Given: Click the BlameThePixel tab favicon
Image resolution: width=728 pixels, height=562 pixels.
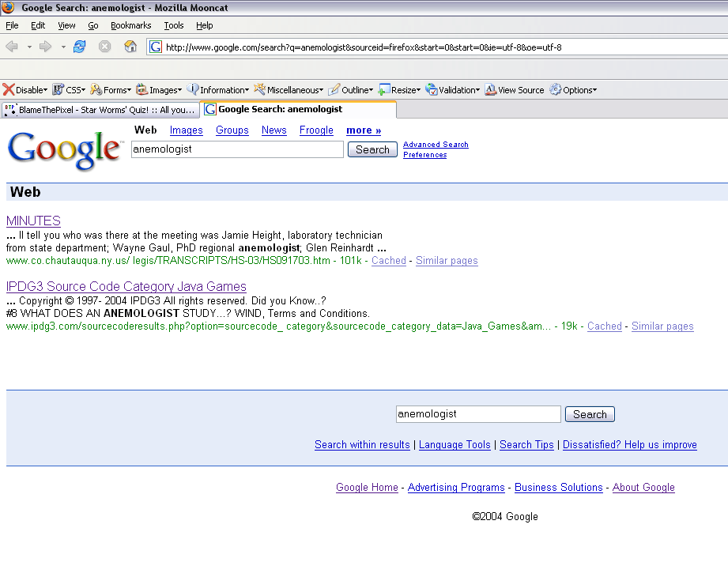Looking at the screenshot, I should pyautogui.click(x=10, y=110).
